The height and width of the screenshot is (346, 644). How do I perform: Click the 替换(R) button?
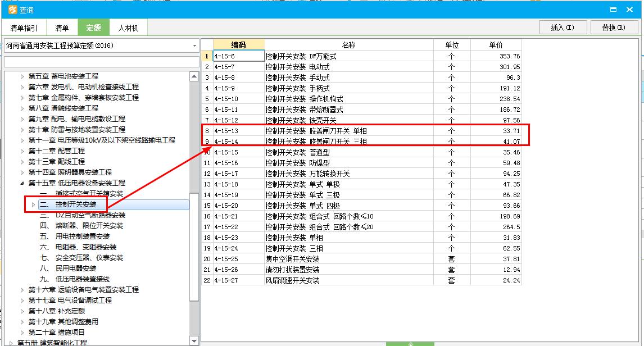[614, 28]
